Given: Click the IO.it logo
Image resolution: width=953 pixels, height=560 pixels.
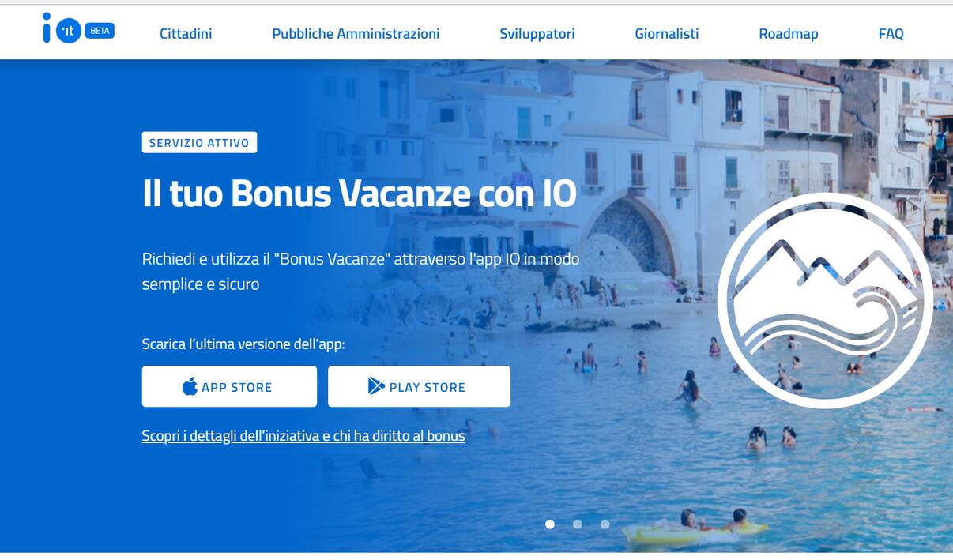Looking at the screenshot, I should point(62,28).
